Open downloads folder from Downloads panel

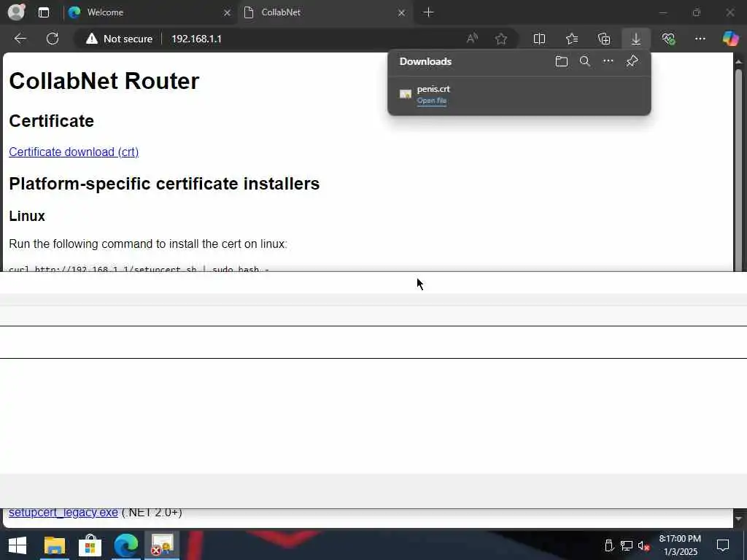(x=561, y=61)
